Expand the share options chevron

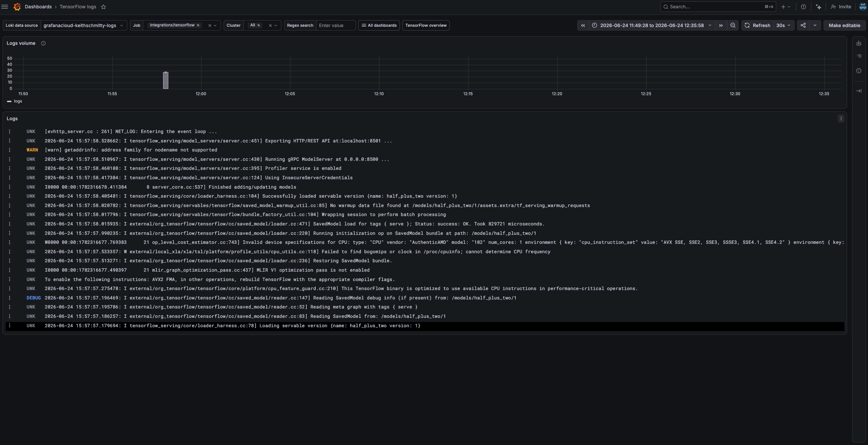(x=815, y=25)
